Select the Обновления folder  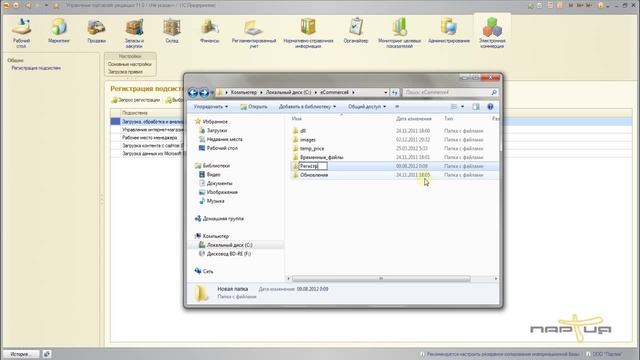click(314, 175)
